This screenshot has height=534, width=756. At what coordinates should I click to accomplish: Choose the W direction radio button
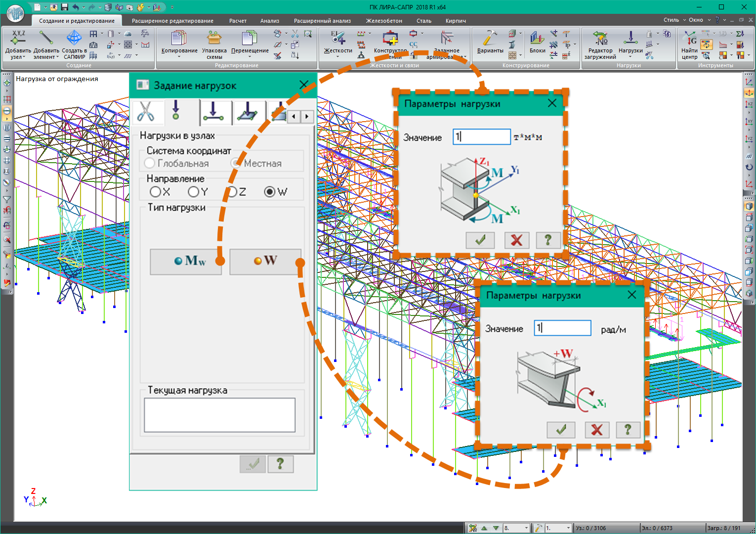click(x=270, y=192)
